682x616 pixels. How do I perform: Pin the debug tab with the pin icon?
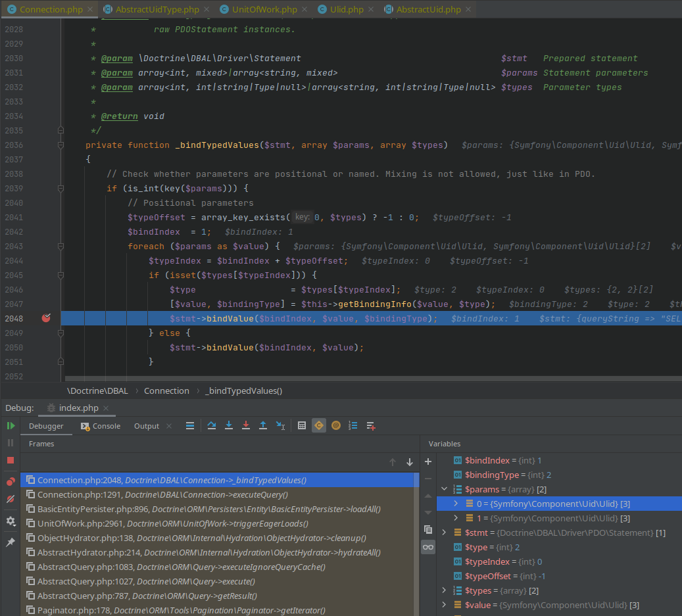point(11,542)
